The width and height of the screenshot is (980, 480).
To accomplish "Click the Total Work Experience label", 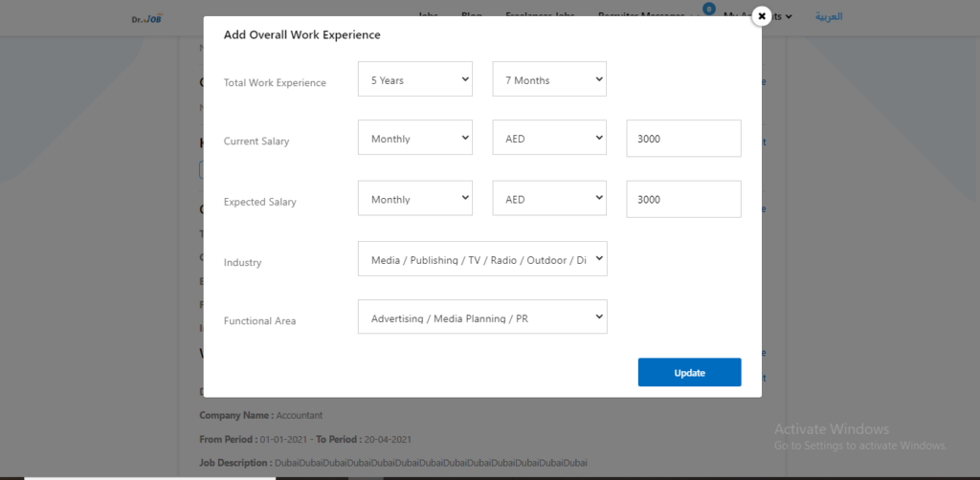I will (275, 82).
